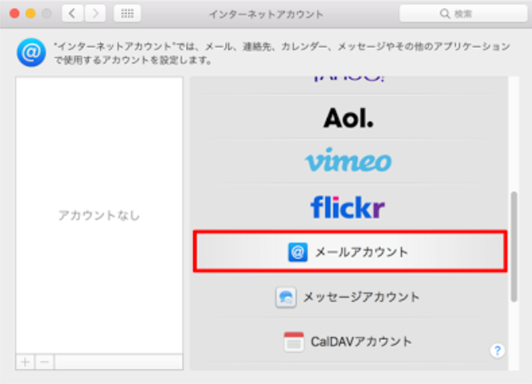Go back with the left chevron button
532x384 pixels.
72,14
